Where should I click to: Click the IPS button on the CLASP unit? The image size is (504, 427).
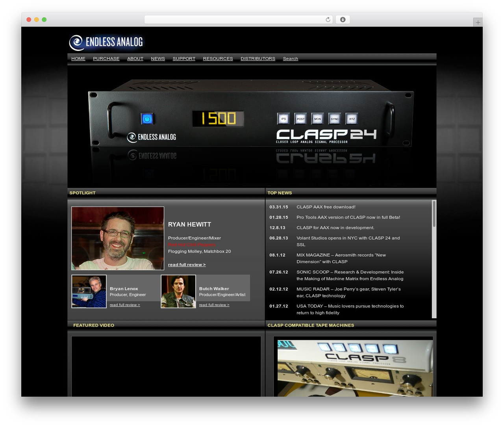283,119
